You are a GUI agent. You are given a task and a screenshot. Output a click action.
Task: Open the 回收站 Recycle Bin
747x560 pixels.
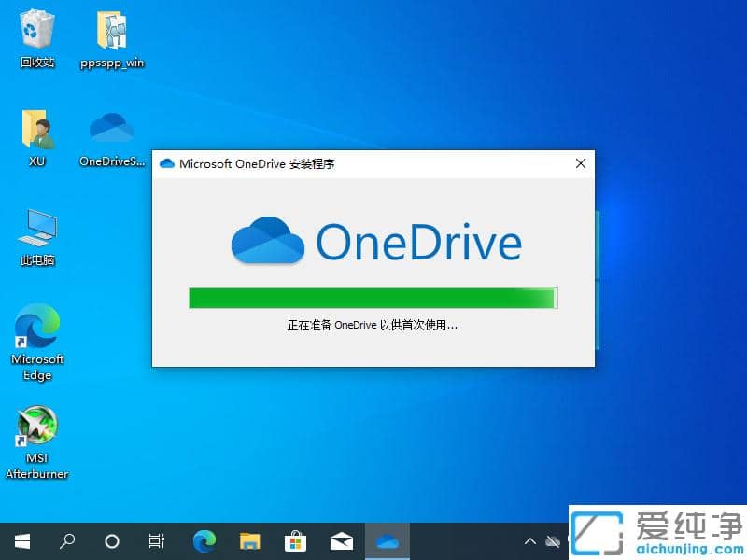click(x=35, y=31)
